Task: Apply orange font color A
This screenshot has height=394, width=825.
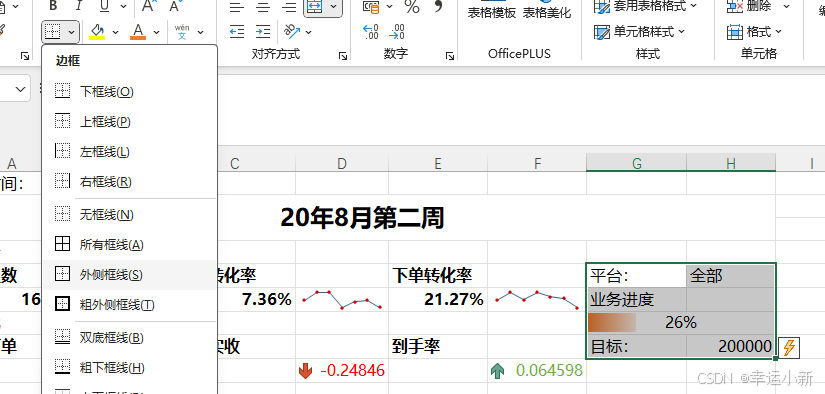Action: [138, 32]
